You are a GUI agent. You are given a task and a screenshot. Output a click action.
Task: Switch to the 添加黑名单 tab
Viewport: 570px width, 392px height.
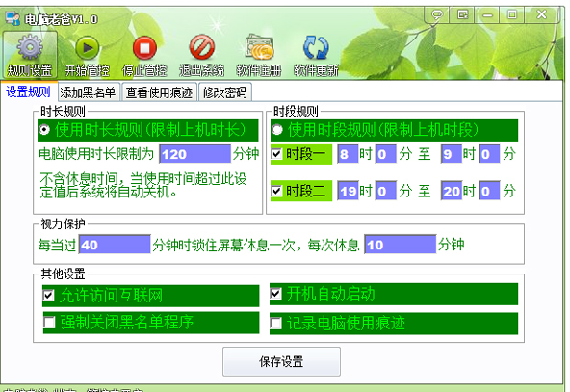[x=88, y=92]
